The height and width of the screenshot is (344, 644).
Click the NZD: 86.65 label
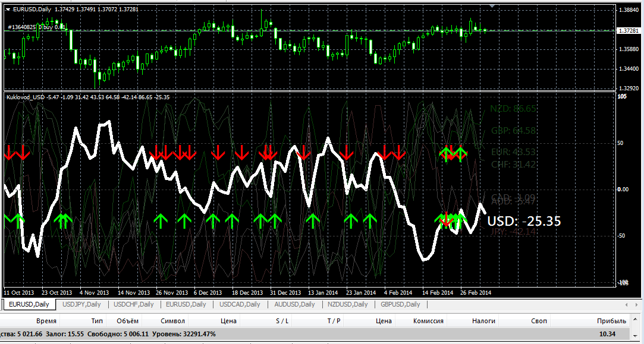pyautogui.click(x=513, y=109)
